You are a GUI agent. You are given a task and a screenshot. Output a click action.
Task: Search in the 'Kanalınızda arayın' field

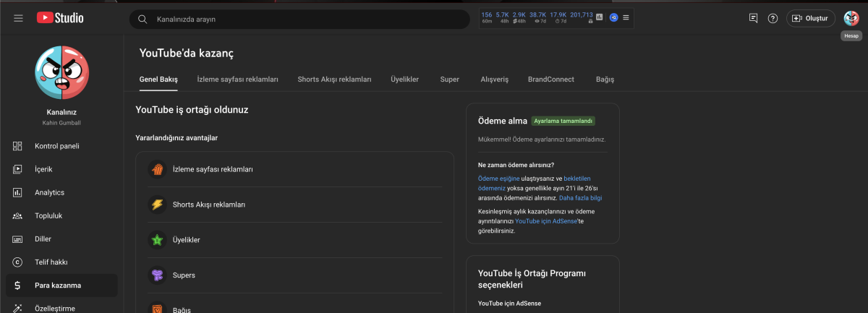tap(299, 20)
